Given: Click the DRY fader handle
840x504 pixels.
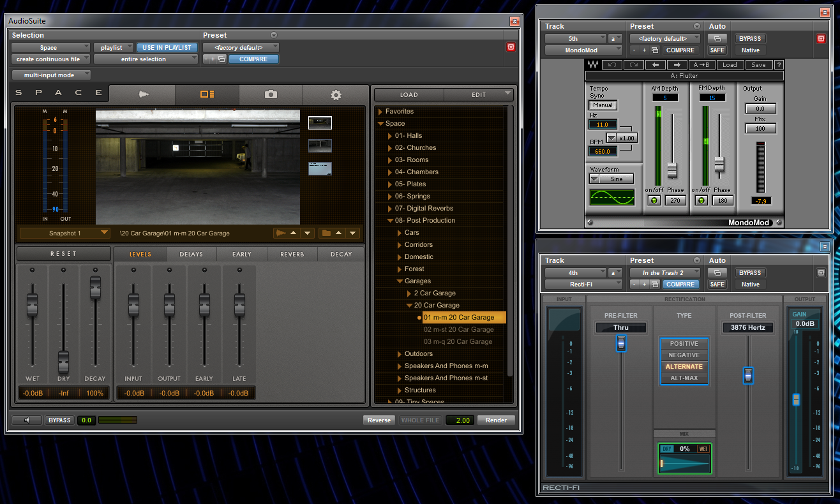Looking at the screenshot, I should 63,362.
